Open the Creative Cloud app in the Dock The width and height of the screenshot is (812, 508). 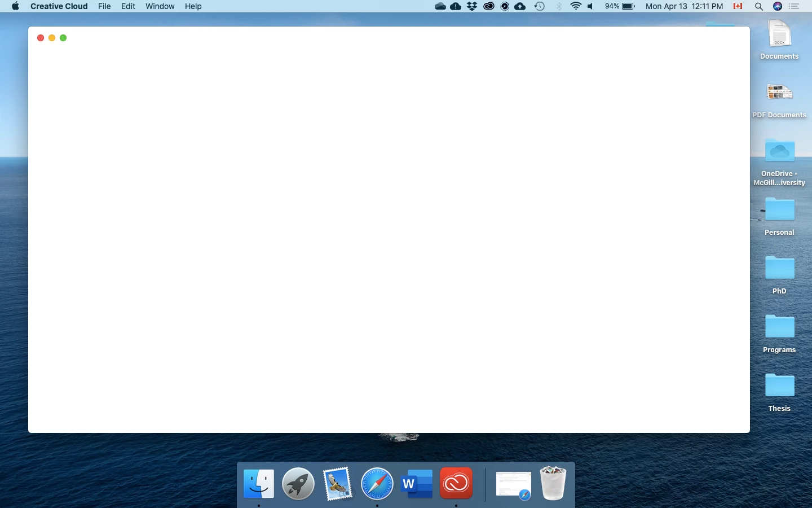pos(456,484)
